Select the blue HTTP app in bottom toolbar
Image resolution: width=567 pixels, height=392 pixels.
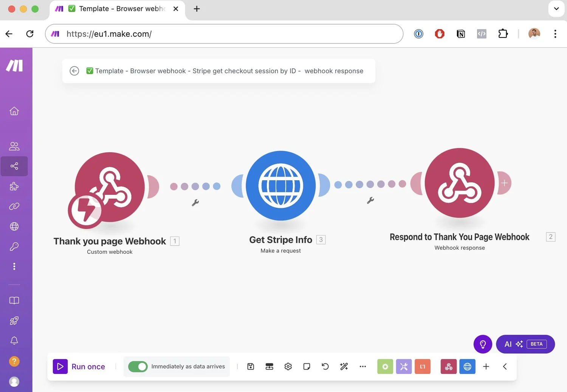click(x=467, y=366)
